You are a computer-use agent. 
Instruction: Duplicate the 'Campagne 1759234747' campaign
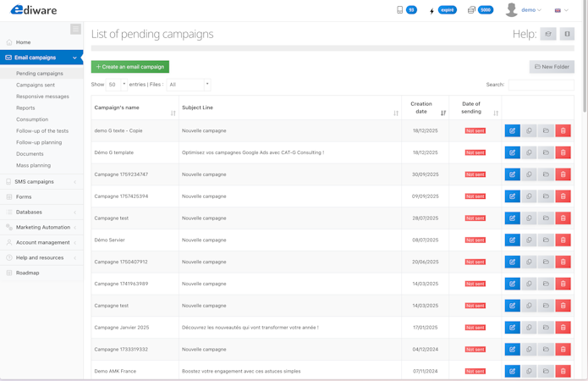tap(529, 174)
